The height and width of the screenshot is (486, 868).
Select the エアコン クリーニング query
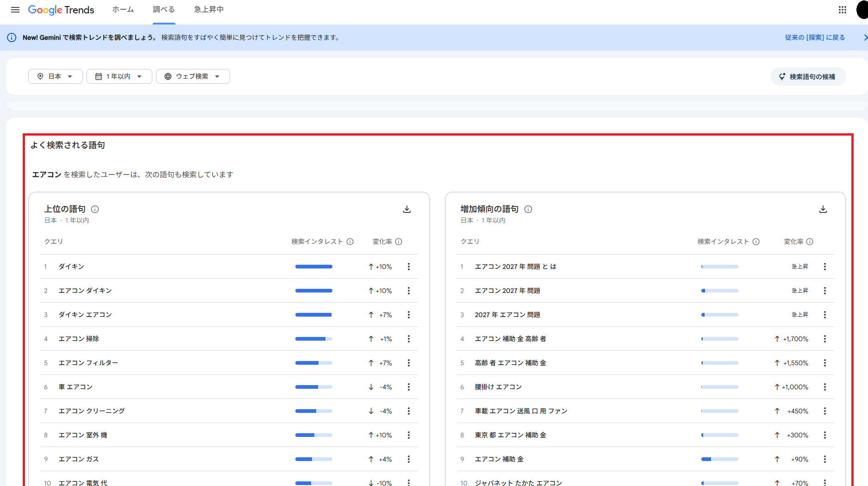tap(92, 411)
